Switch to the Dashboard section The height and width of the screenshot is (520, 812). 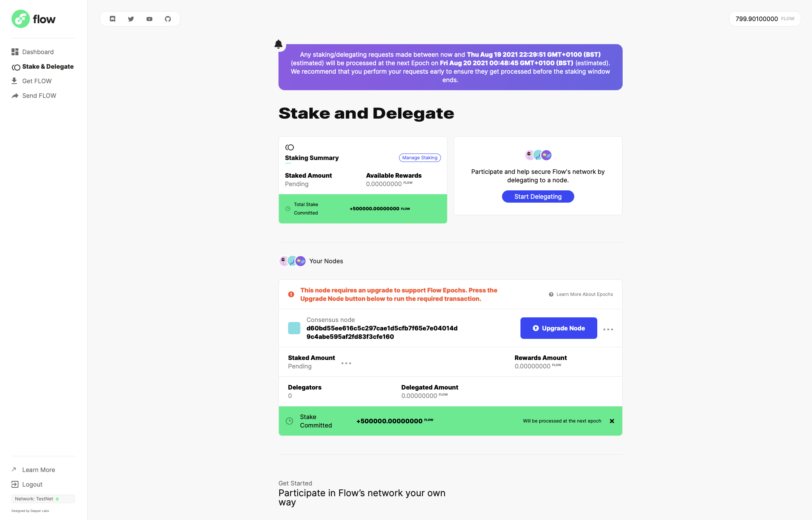point(38,52)
